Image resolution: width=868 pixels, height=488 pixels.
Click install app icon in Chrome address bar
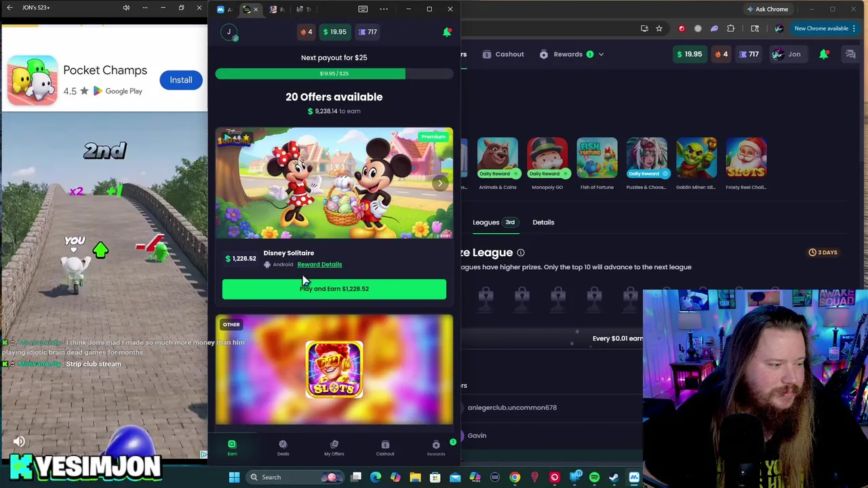pos(644,28)
